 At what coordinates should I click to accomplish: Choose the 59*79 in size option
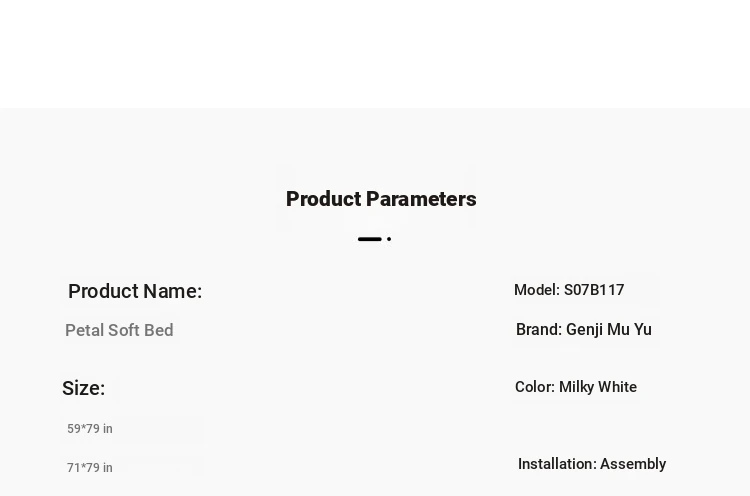coord(90,429)
